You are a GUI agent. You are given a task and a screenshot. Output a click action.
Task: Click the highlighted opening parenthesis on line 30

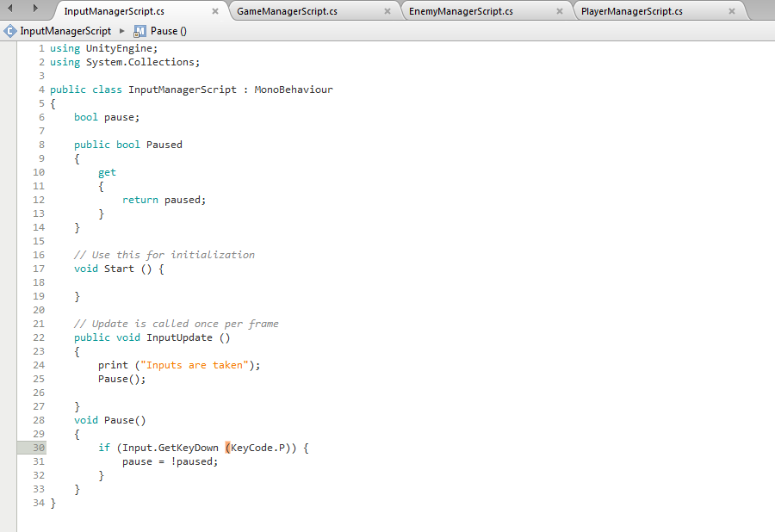click(x=227, y=448)
